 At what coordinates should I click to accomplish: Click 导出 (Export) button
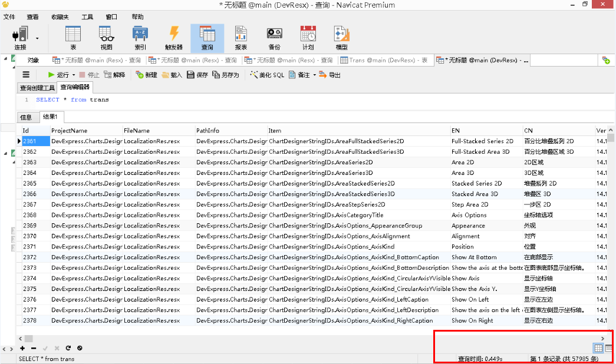(330, 75)
